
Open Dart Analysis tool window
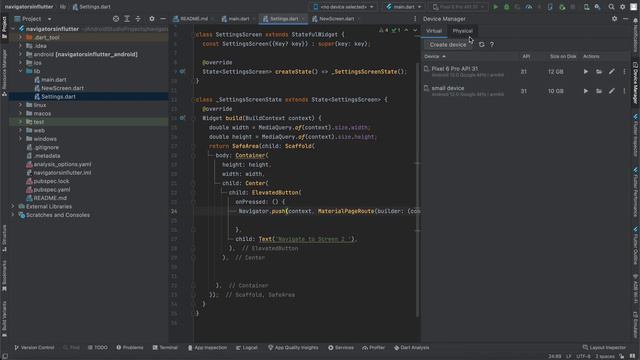coord(411,348)
